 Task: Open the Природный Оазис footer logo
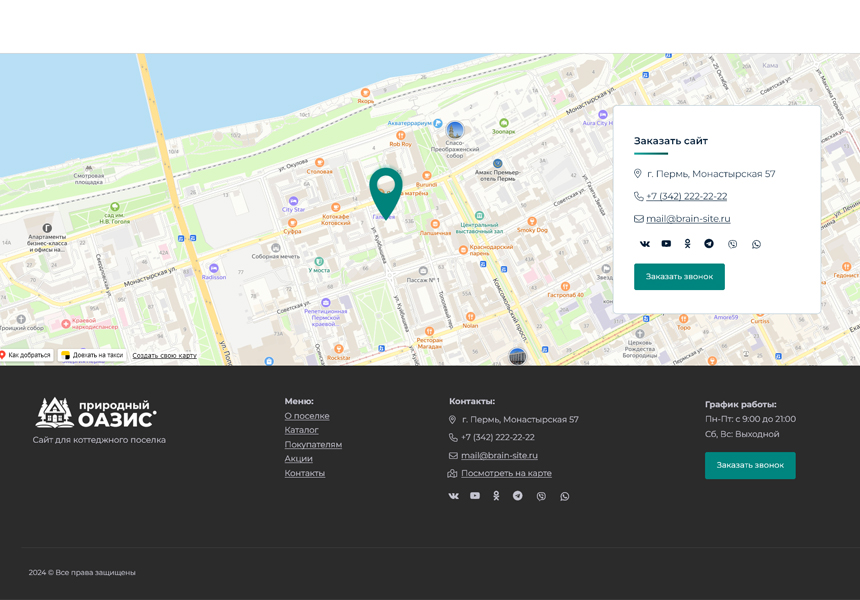click(97, 412)
